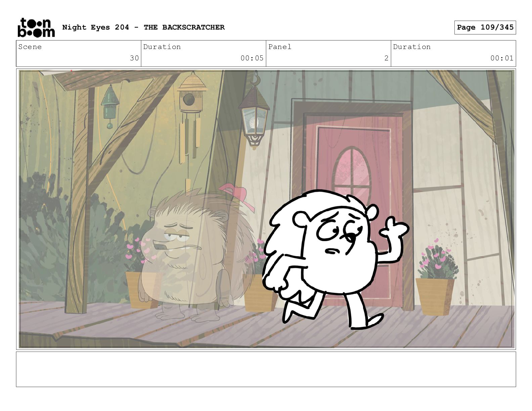Image resolution: width=532 pixels, height=411 pixels.
Task: Select the title 'Night Eyes 204 - THE BACKSCRATCHER'
Action: tap(143, 27)
